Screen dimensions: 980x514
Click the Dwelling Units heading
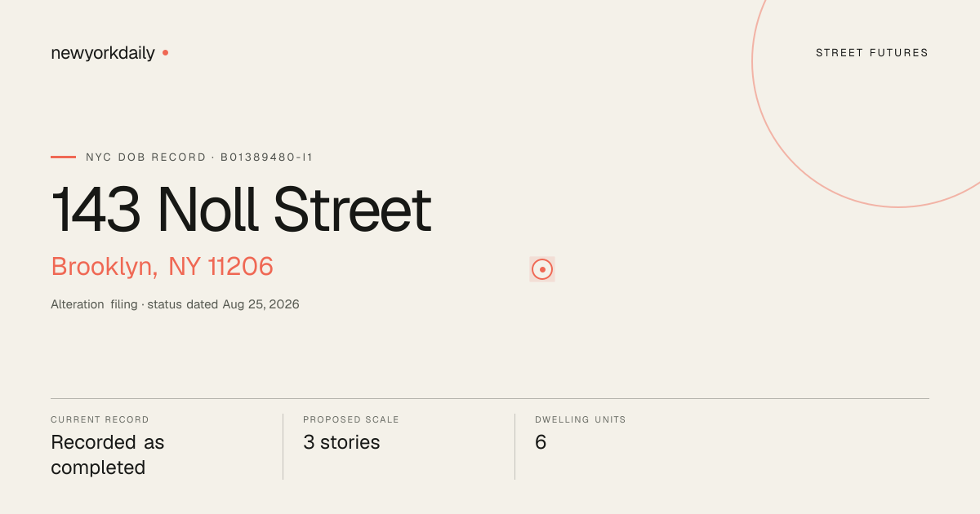581,420
